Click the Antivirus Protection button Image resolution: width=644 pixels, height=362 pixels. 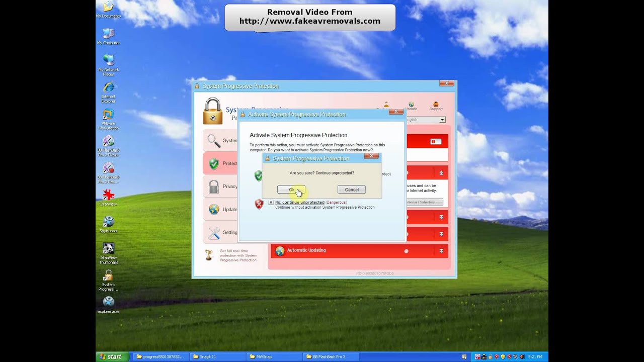tap(424, 202)
